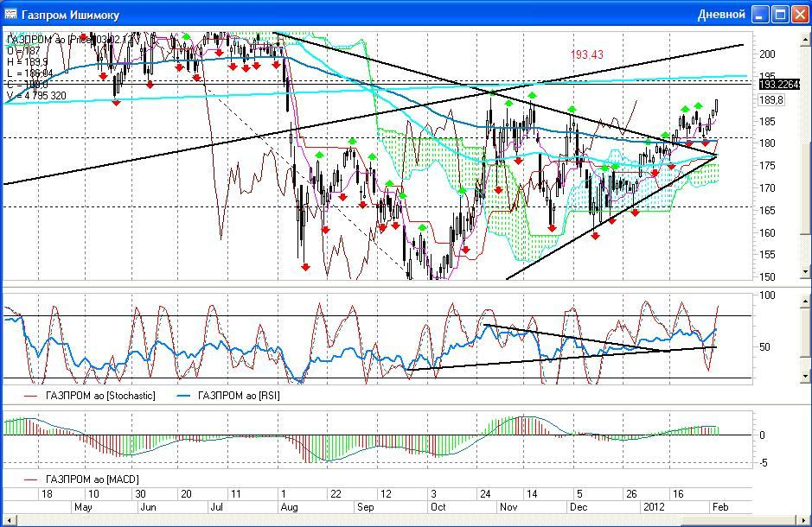Click the 193,2264 black price marker
The width and height of the screenshot is (812, 527).
[779, 84]
